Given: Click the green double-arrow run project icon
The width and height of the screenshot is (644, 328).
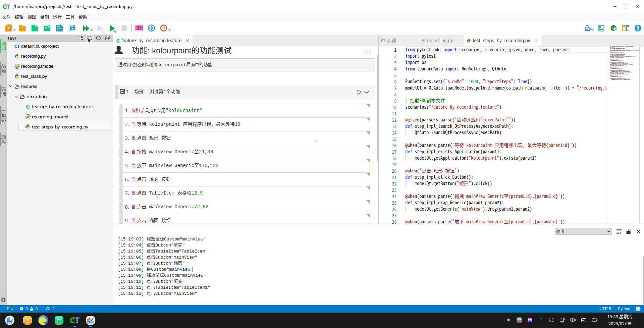Looking at the screenshot, I should click(86, 28).
